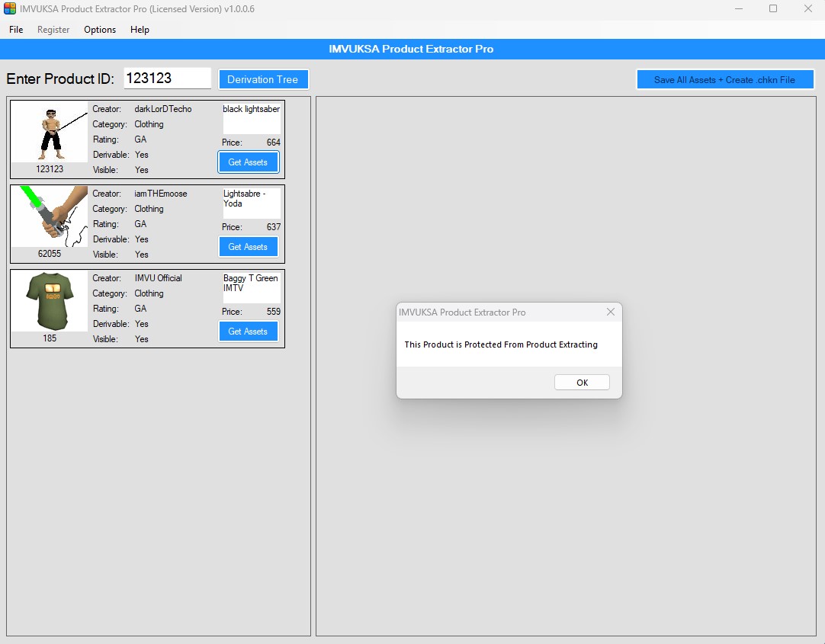This screenshot has width=825, height=644.
Task: Open the File menu
Action: [x=16, y=30]
